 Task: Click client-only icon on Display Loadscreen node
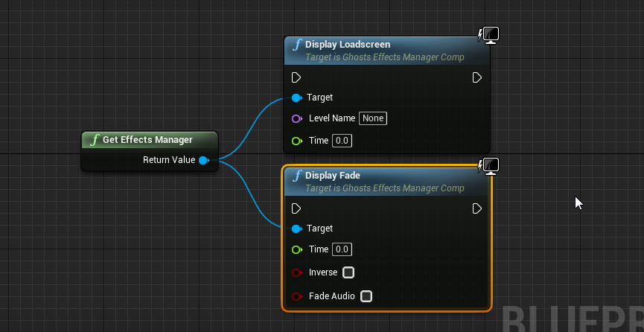click(x=488, y=35)
